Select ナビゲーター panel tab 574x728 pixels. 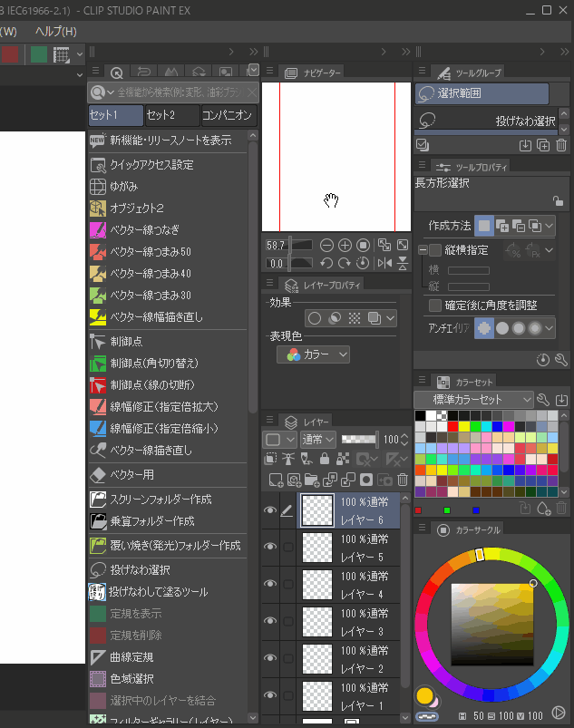click(x=314, y=73)
